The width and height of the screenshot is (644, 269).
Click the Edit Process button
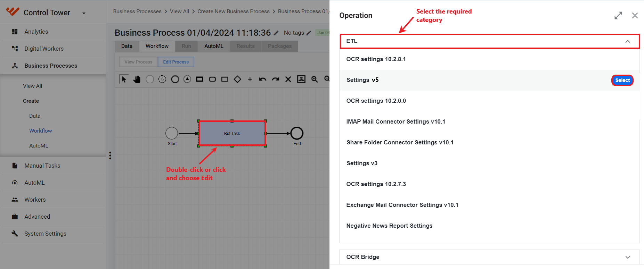click(176, 62)
